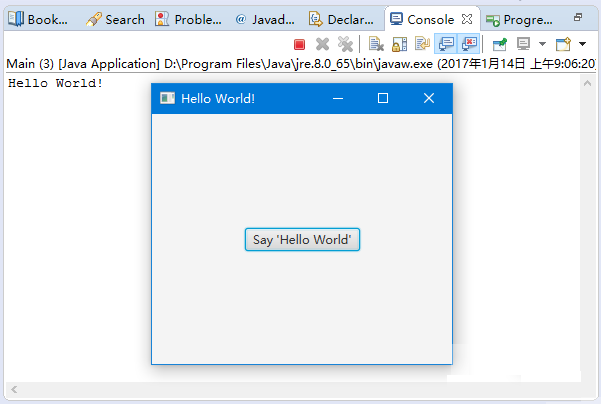The height and width of the screenshot is (404, 601).
Task: Clear the console output
Action: 376,44
